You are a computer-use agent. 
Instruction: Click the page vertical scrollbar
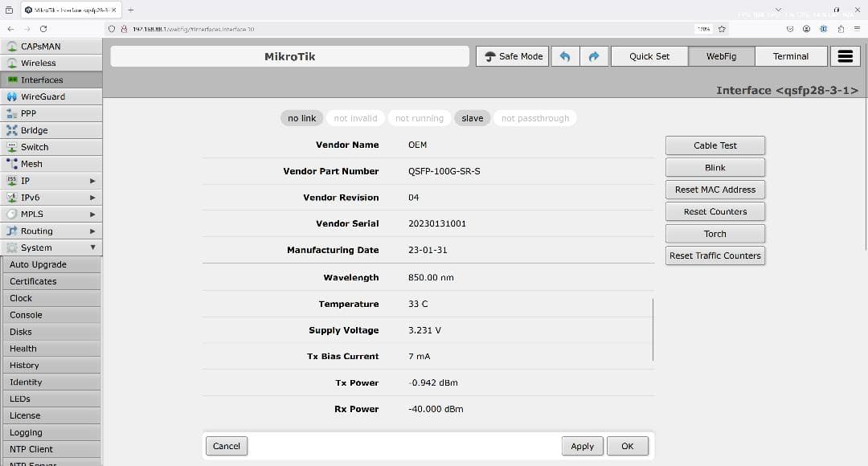tap(865, 147)
